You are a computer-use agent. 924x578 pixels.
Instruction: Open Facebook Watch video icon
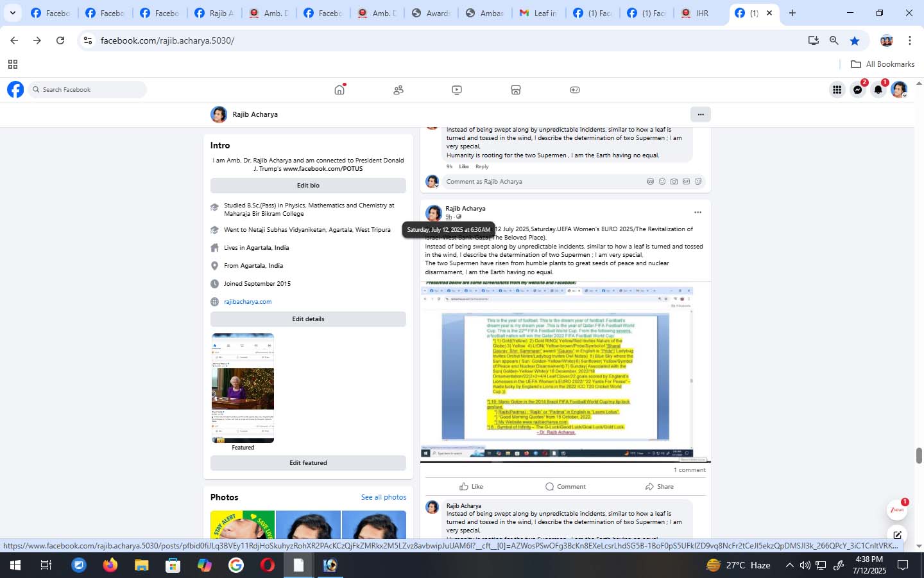457,90
